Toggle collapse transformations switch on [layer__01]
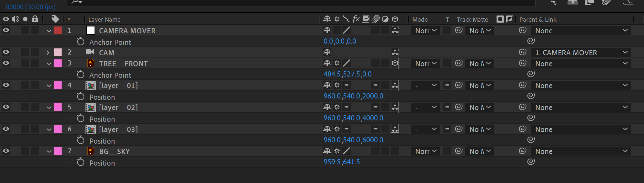The image size is (644, 183). [x=337, y=85]
